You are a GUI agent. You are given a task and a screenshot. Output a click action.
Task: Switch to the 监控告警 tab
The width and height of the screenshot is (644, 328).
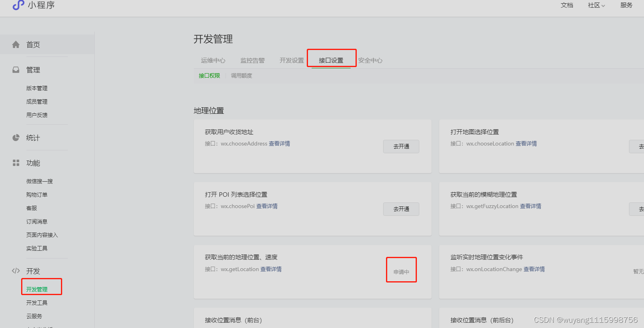coord(252,61)
